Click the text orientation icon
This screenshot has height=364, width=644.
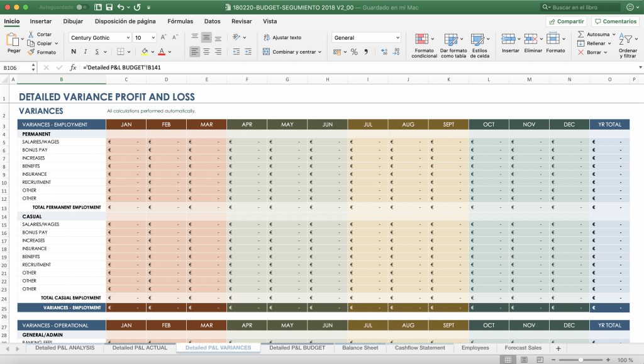[x=236, y=37]
